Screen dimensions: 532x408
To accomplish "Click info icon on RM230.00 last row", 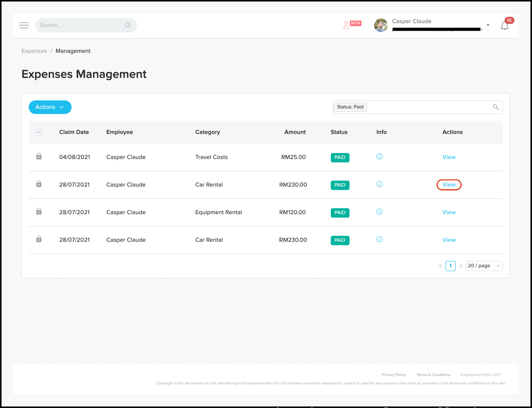I will point(379,239).
